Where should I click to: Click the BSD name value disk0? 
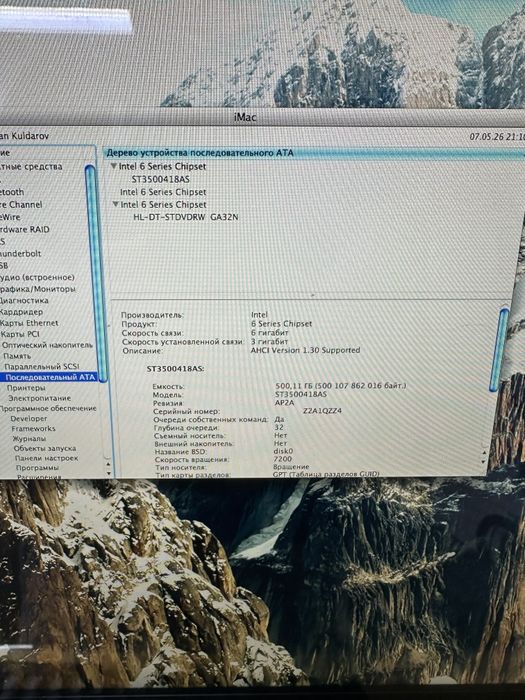[x=283, y=451]
